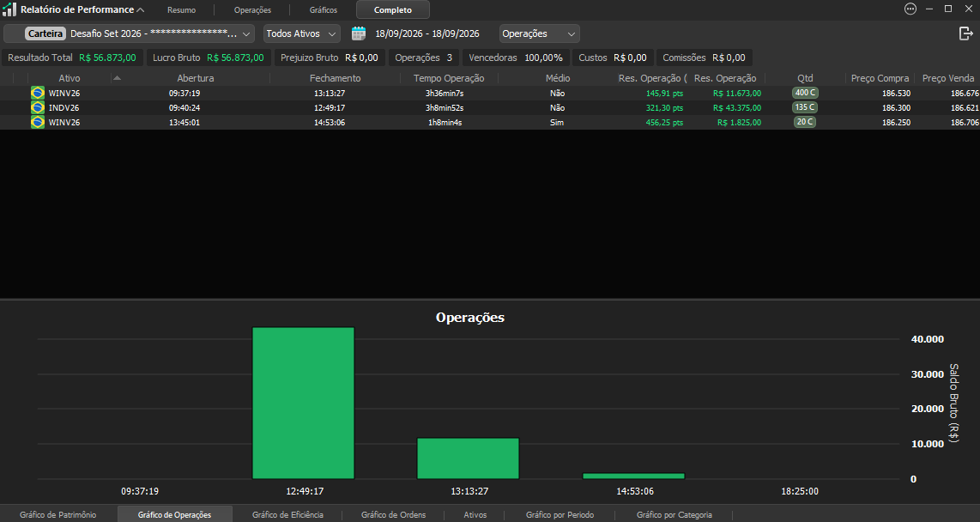This screenshot has height=522, width=980.
Task: Click the tallest chart bar at 12:49:17
Action: [x=303, y=404]
